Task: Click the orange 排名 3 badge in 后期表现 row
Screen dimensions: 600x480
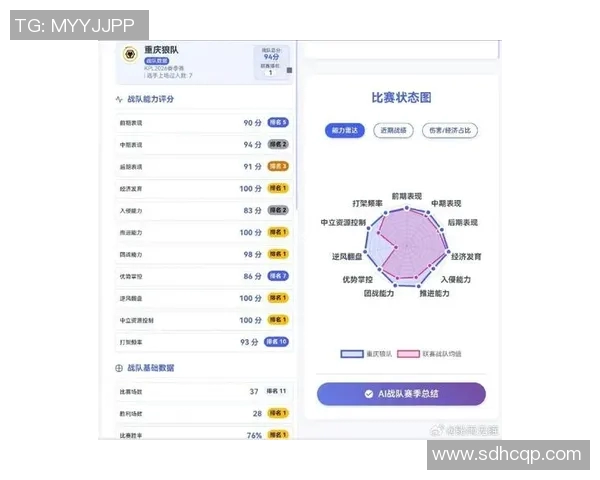Action: point(278,167)
